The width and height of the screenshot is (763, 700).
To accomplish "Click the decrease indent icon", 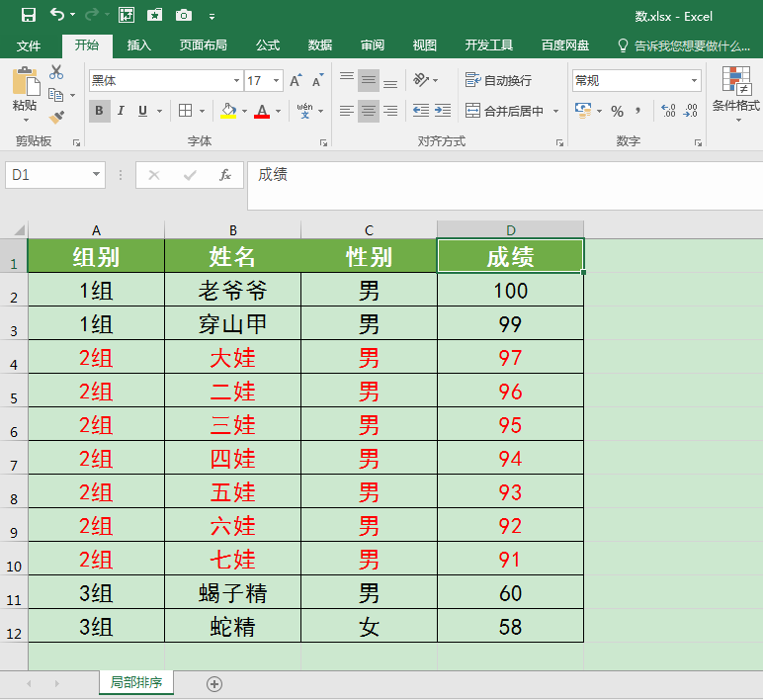I will tap(421, 111).
